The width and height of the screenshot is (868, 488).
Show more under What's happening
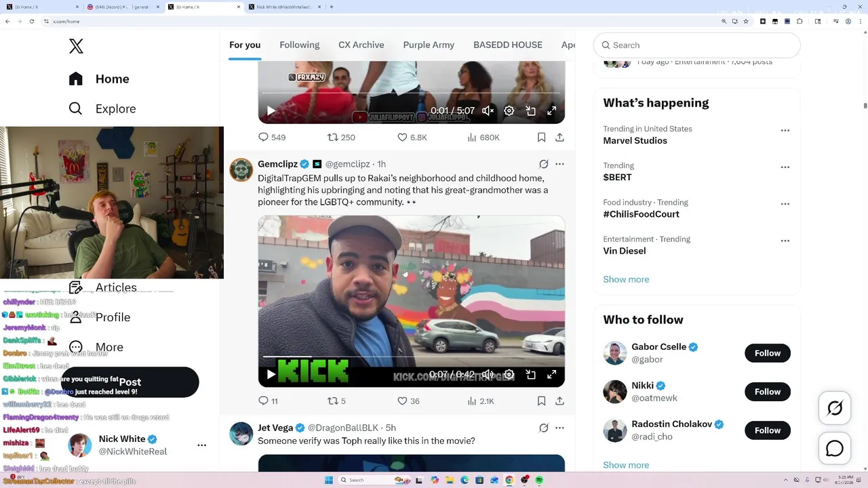tap(626, 279)
